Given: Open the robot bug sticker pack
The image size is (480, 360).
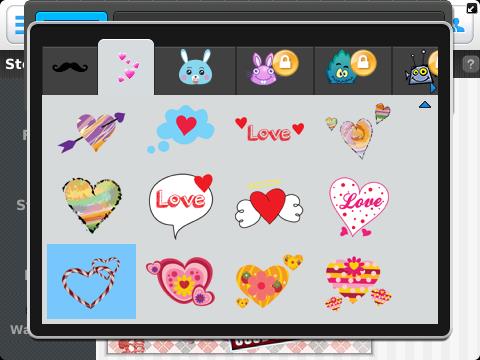Looking at the screenshot, I should (x=415, y=71).
